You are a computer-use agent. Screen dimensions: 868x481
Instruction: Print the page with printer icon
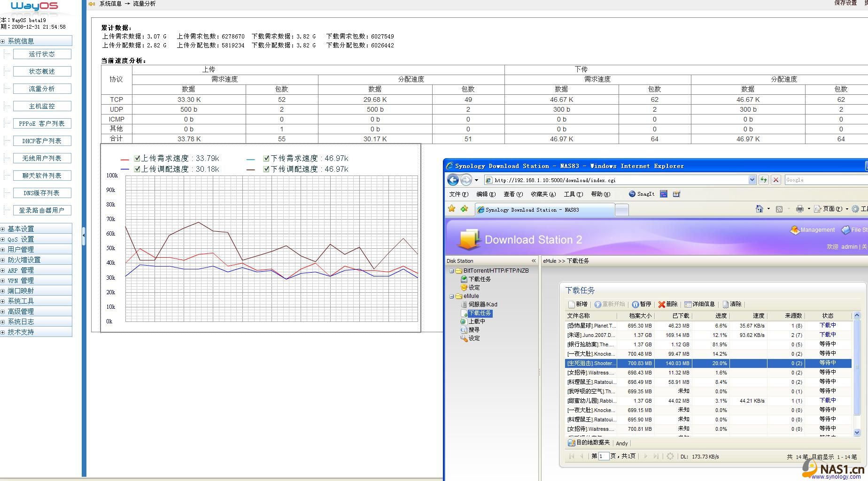799,209
